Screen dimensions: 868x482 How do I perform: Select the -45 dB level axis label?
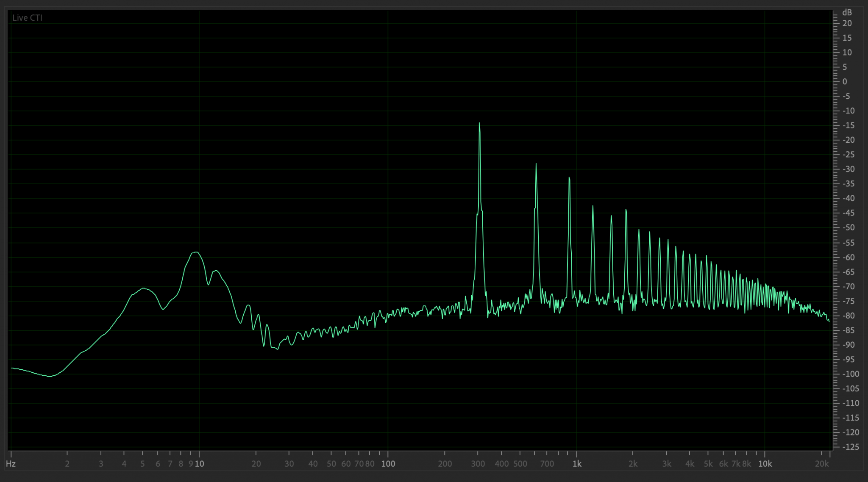(x=849, y=213)
